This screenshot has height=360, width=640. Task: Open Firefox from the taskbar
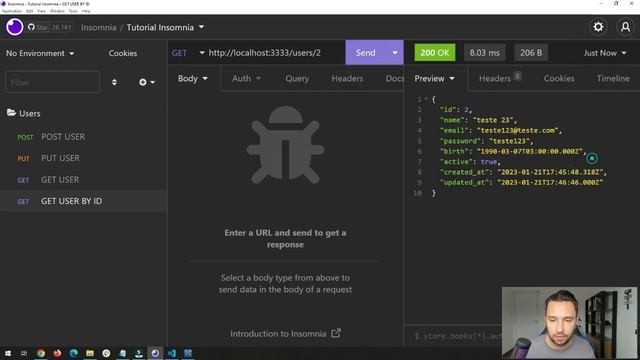[57, 353]
